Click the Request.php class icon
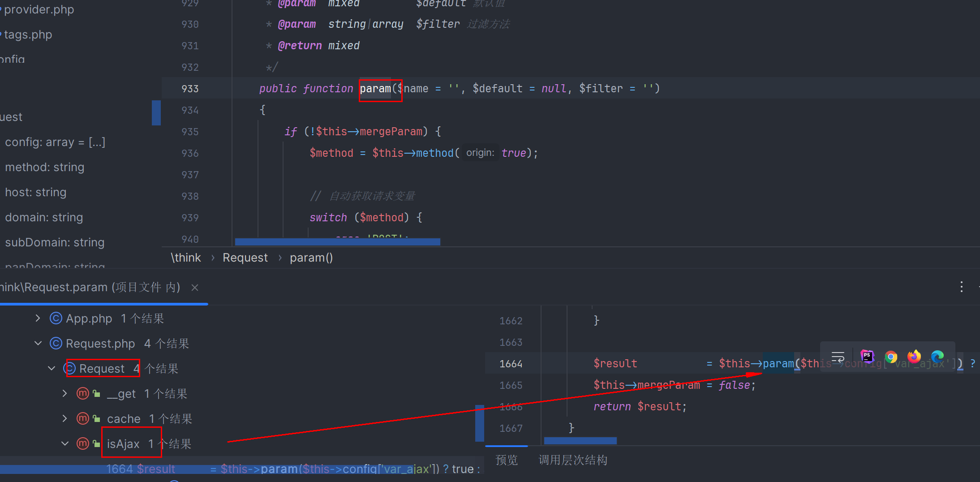The image size is (980, 482). 56,344
